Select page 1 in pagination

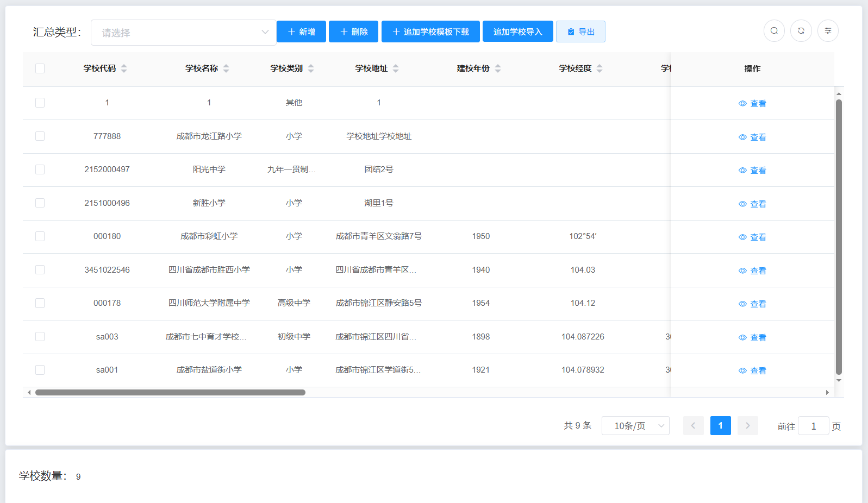coord(720,426)
